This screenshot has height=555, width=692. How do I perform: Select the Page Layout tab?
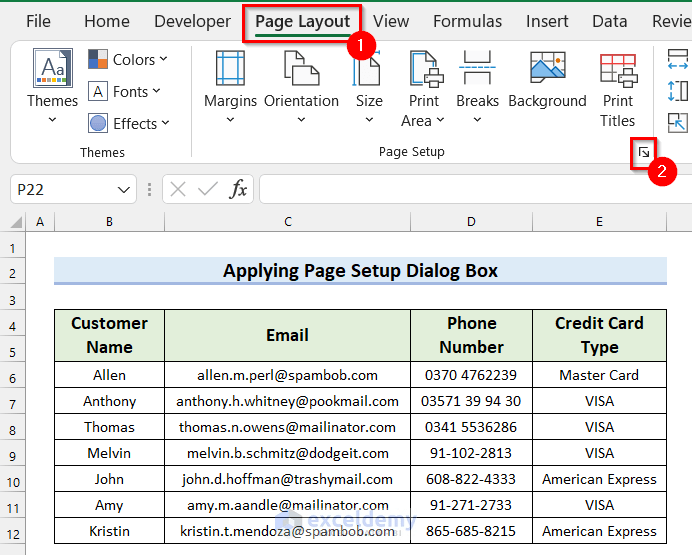303,22
